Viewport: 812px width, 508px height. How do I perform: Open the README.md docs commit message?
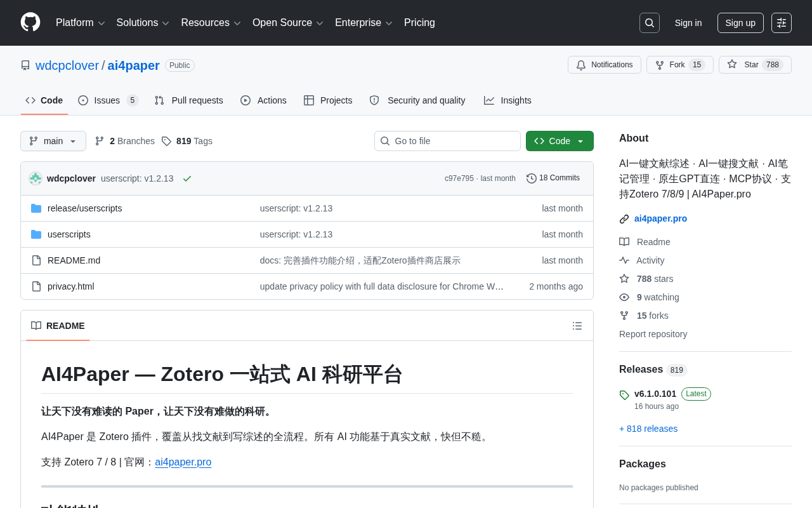360,260
